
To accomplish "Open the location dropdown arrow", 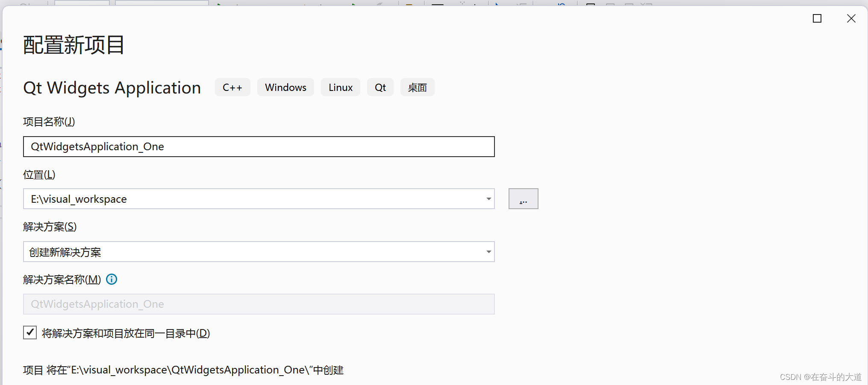I will [488, 199].
